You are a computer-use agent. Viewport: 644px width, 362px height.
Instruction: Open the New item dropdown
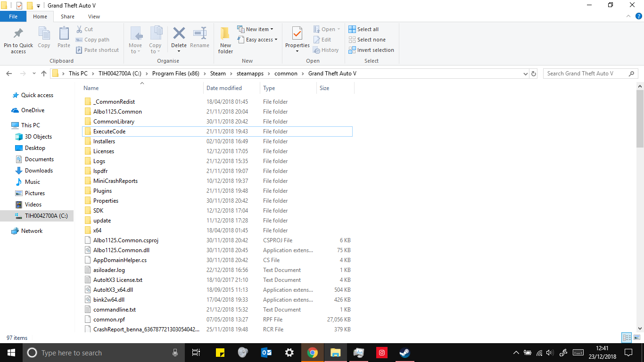255,29
